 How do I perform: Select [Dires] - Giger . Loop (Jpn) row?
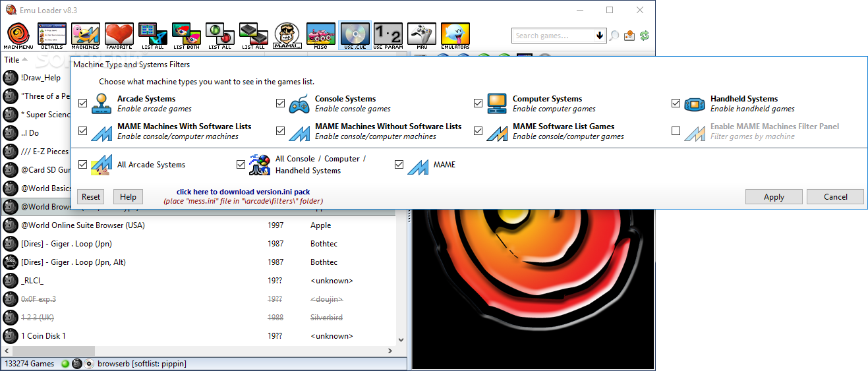pyautogui.click(x=198, y=244)
